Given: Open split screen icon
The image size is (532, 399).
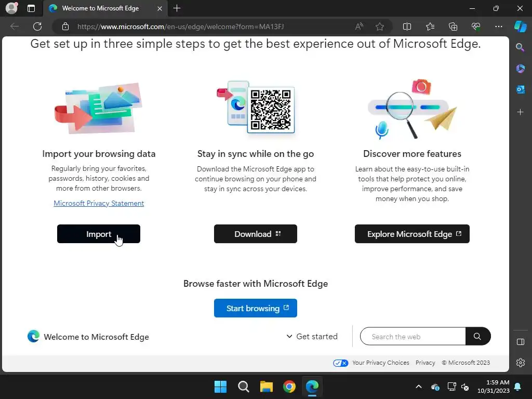Looking at the screenshot, I should point(407,26).
